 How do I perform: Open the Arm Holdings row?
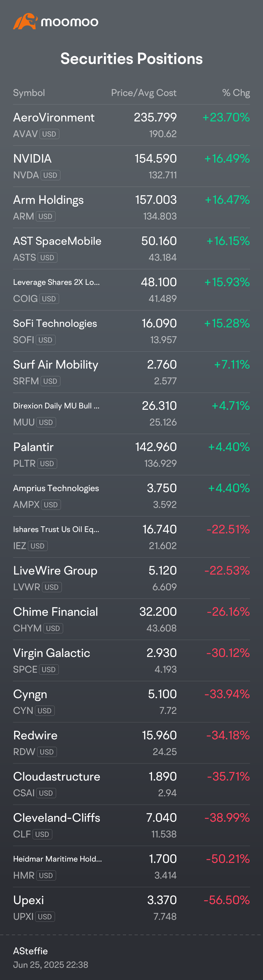[x=131, y=207]
